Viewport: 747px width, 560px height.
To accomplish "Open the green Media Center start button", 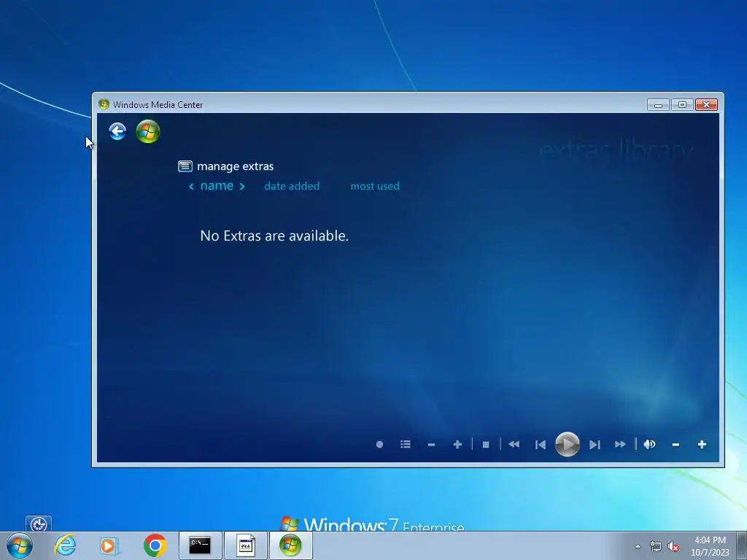I will 147,131.
